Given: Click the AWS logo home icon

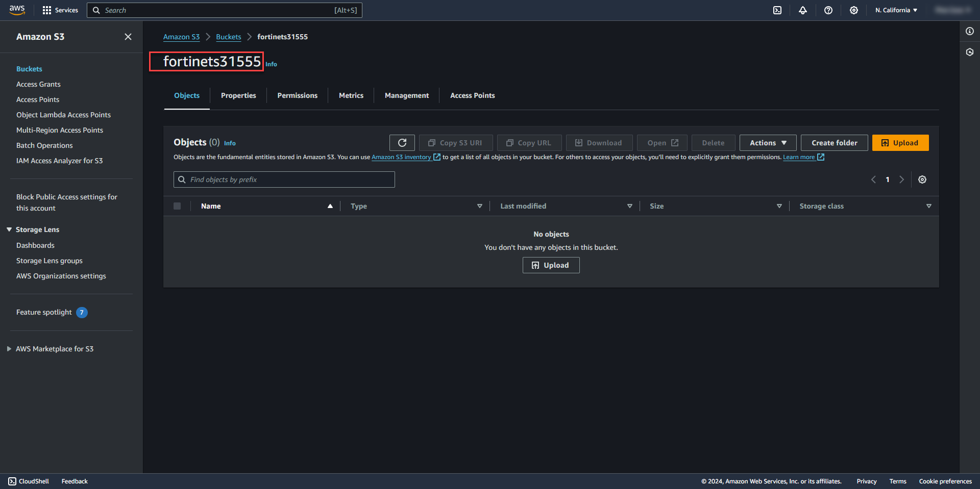Looking at the screenshot, I should tap(17, 10).
